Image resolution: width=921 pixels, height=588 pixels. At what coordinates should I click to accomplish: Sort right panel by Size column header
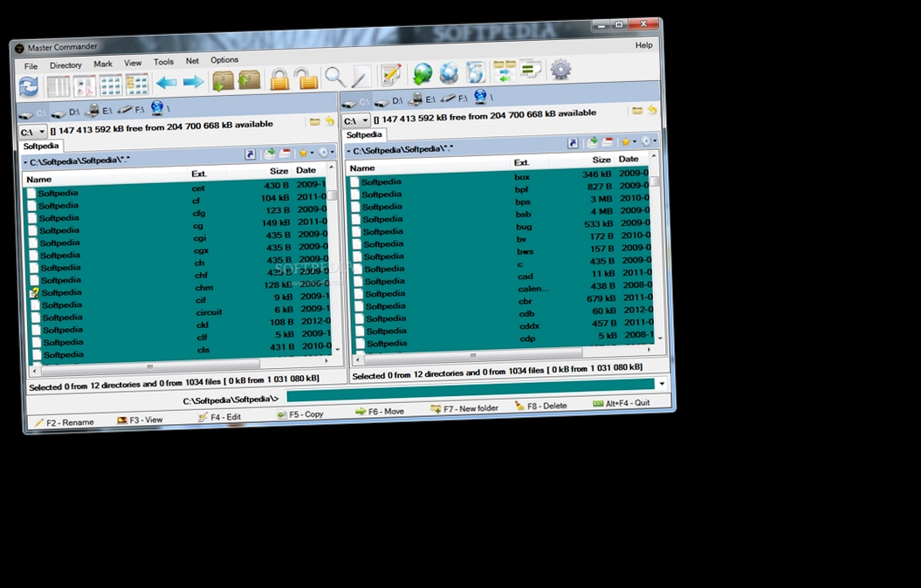[x=601, y=160]
